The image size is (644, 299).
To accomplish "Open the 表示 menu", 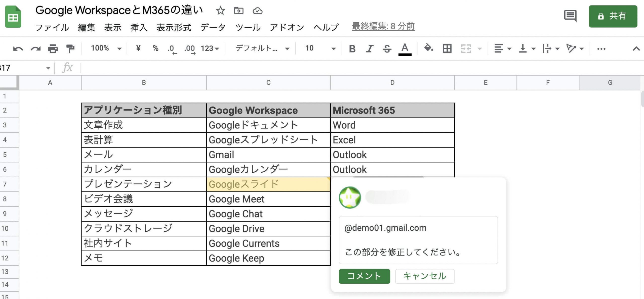I will [x=113, y=27].
